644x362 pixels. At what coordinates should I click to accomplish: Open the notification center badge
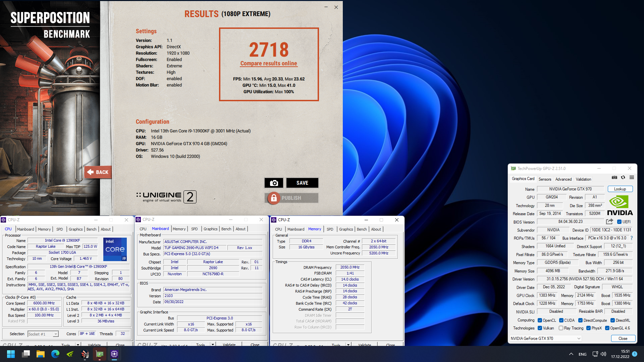(x=635, y=354)
